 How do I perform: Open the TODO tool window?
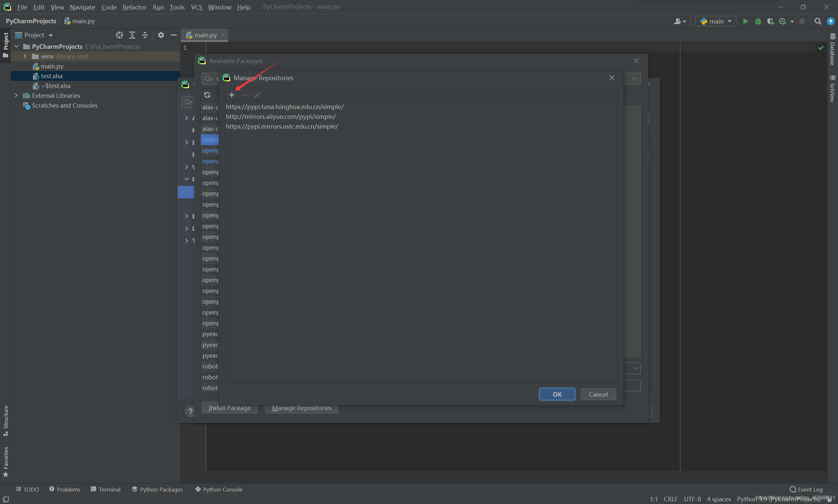27,489
